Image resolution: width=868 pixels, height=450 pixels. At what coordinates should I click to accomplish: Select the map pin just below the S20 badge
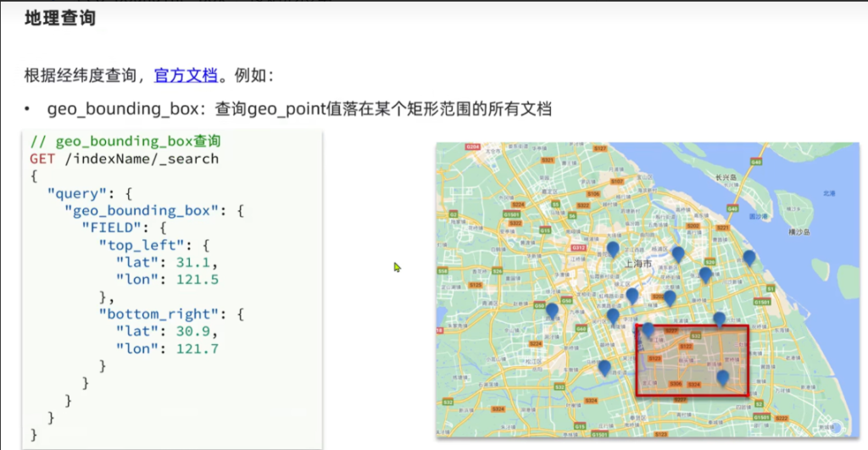pyautogui.click(x=704, y=275)
